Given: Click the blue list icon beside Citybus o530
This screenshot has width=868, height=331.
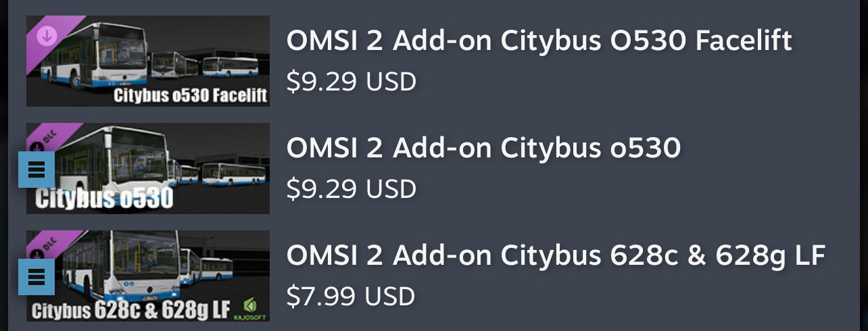Looking at the screenshot, I should [37, 170].
